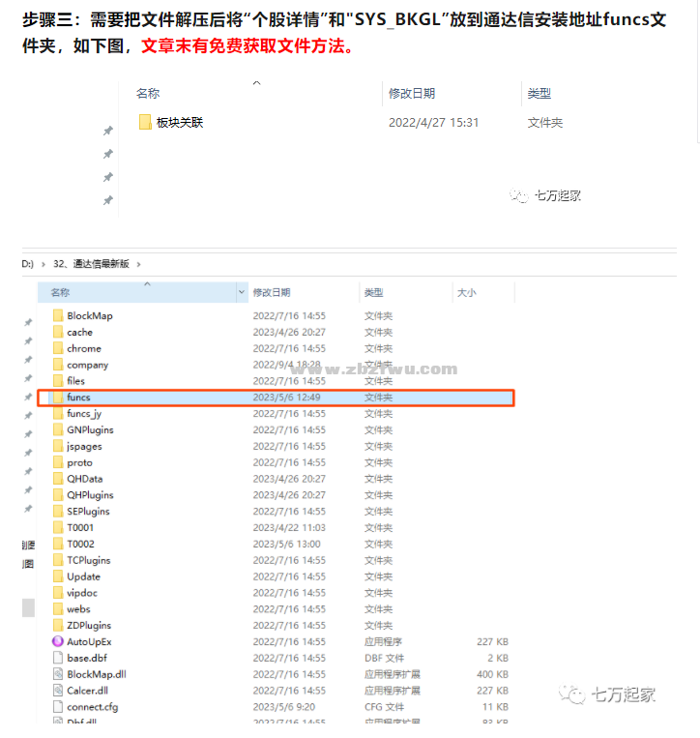Image resolution: width=700 pixels, height=738 pixels.
Task: Sort by 大小 column header
Action: tap(467, 292)
